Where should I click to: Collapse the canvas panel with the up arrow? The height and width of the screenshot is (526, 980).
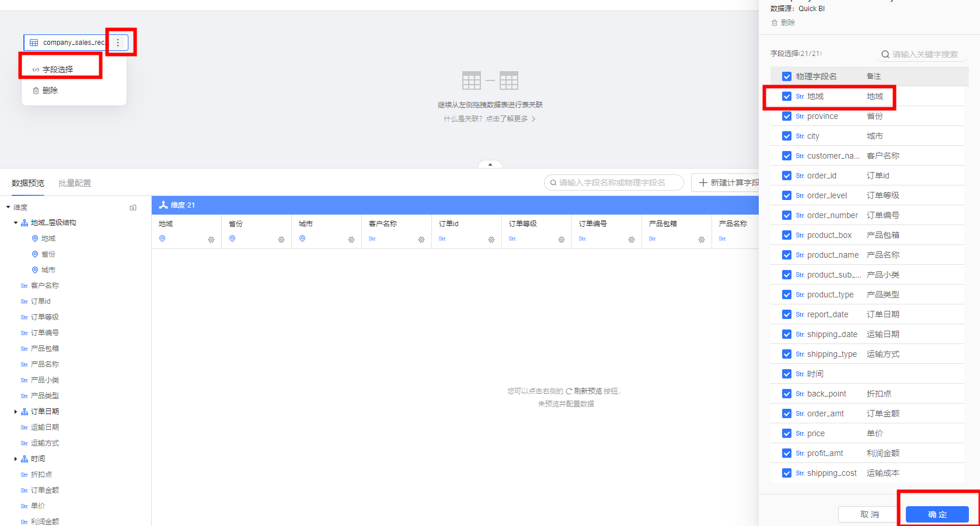click(x=490, y=164)
